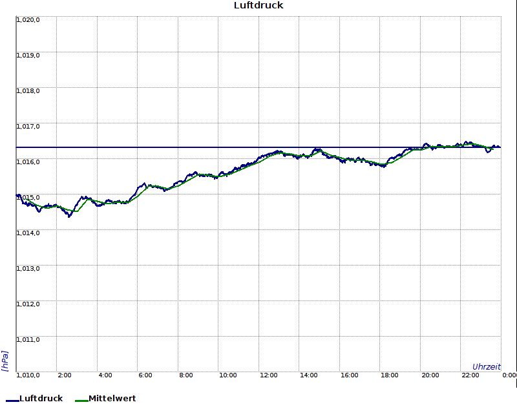Click the 0:00 time tick label
Viewport: 517px width, 420px height.
click(509, 375)
